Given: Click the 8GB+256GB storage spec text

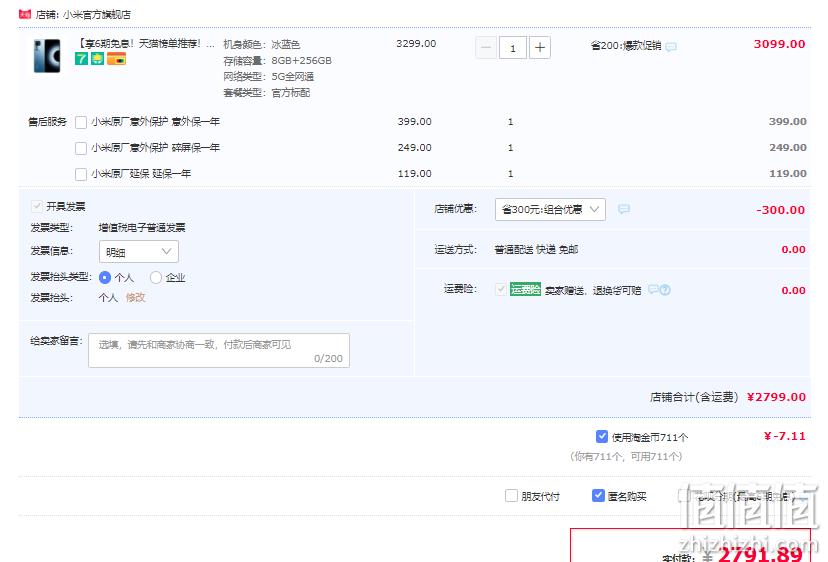Looking at the screenshot, I should point(302,61).
